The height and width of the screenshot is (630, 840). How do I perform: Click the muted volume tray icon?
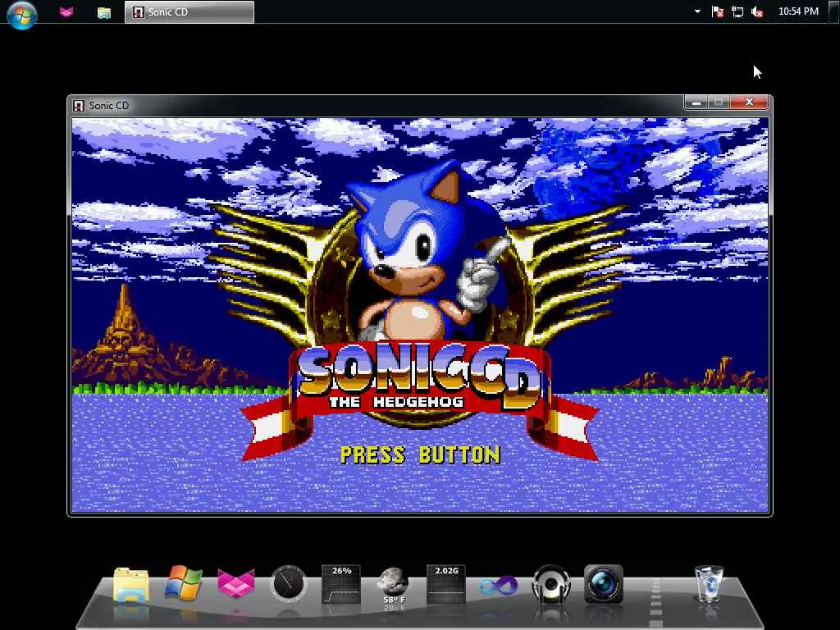pos(757,11)
